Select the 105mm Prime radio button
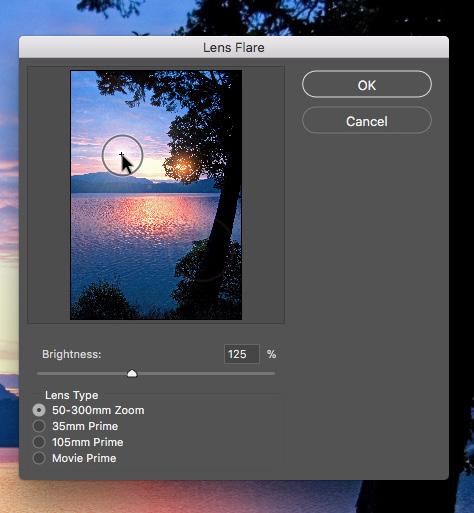Image resolution: width=474 pixels, height=513 pixels. pyautogui.click(x=39, y=442)
